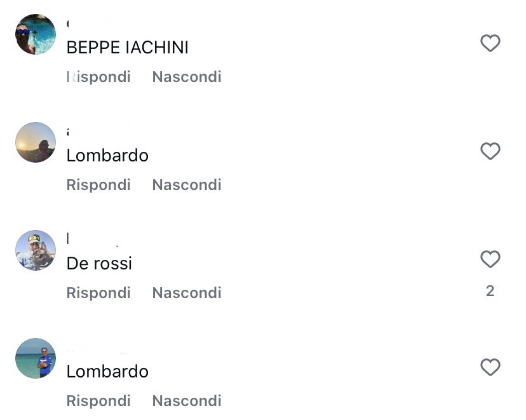Heart the Lombardo comment from the beach-avatar user
The height and width of the screenshot is (420, 526).
pyautogui.click(x=490, y=367)
